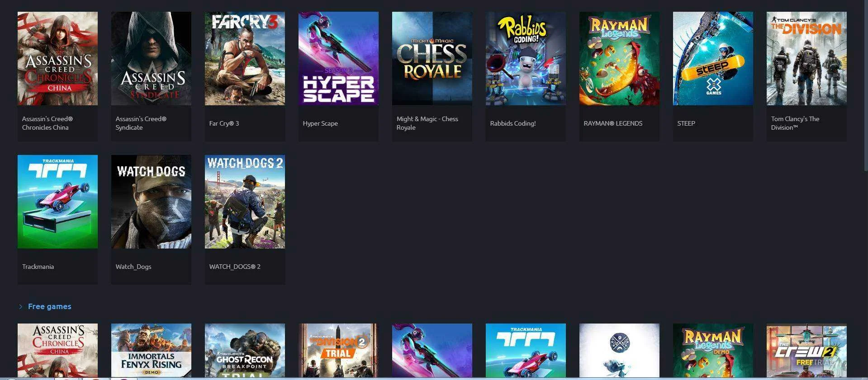Open Immortals Fenyx Rising Demo under Free games
Screen dimensions: 868x380
(151, 350)
